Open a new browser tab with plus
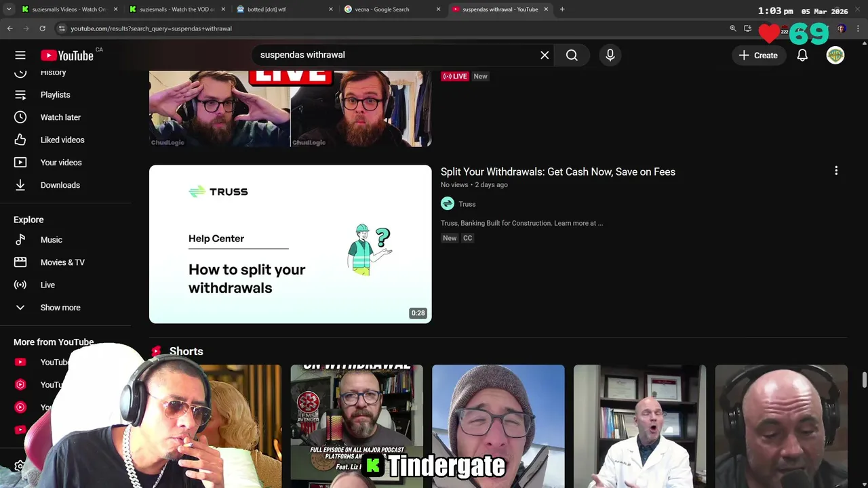 [562, 9]
